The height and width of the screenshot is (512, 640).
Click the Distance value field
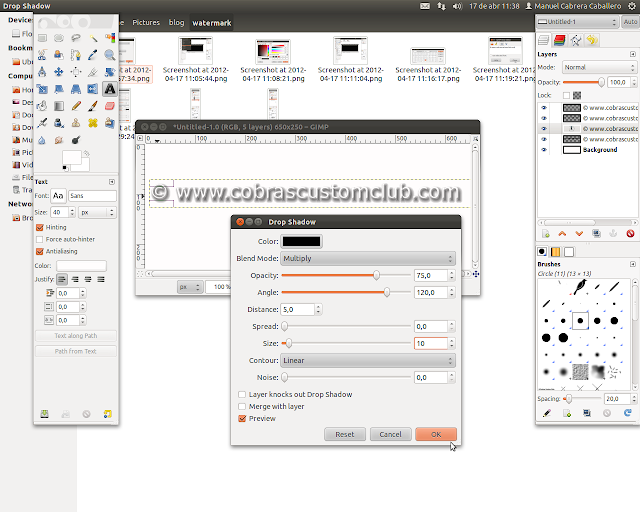298,309
